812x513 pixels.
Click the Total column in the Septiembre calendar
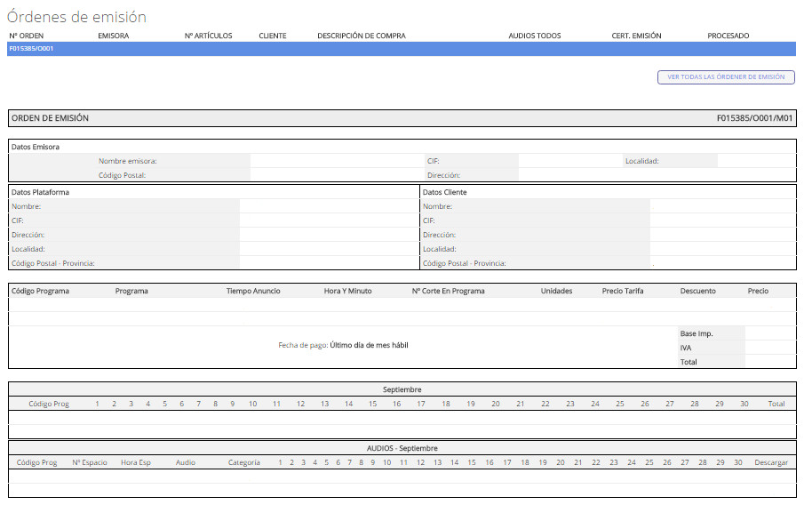tap(776, 404)
